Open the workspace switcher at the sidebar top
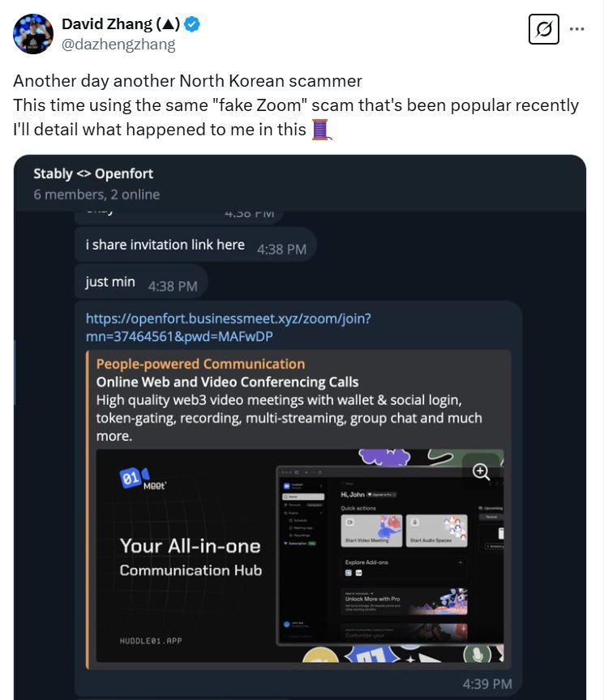 click(300, 485)
